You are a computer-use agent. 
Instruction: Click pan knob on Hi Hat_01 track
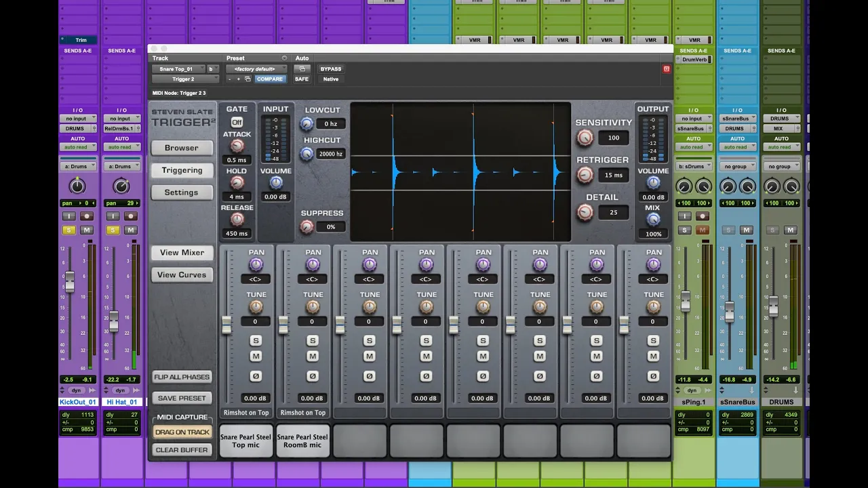tap(121, 186)
